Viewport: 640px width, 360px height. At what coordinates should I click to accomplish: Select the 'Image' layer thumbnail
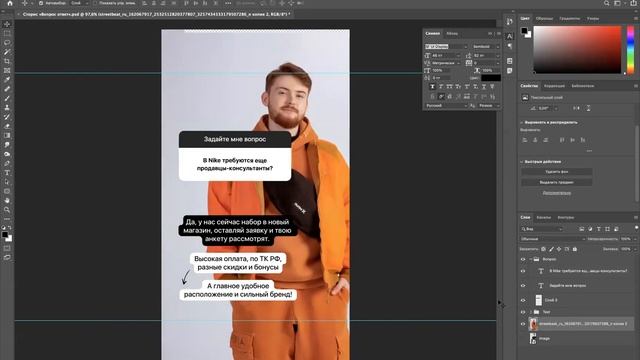coord(533,338)
